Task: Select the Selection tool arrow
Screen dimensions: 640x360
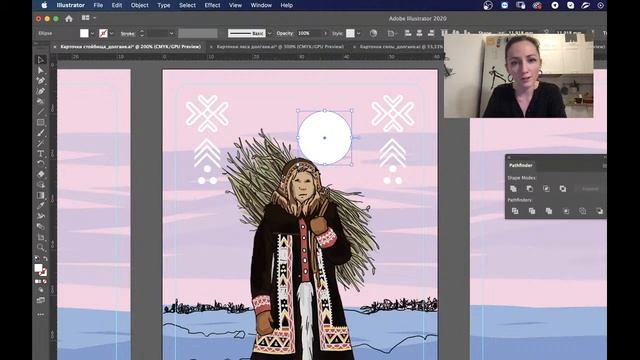Action: 40,60
